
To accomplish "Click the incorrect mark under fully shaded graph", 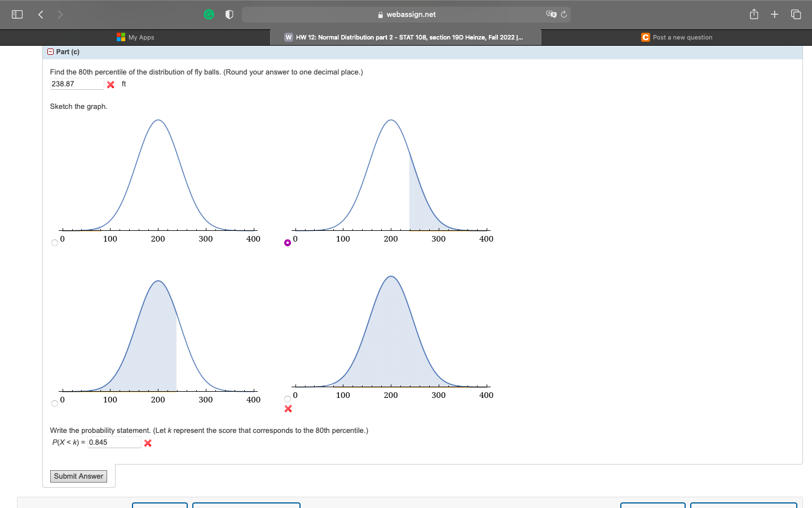I will [288, 409].
